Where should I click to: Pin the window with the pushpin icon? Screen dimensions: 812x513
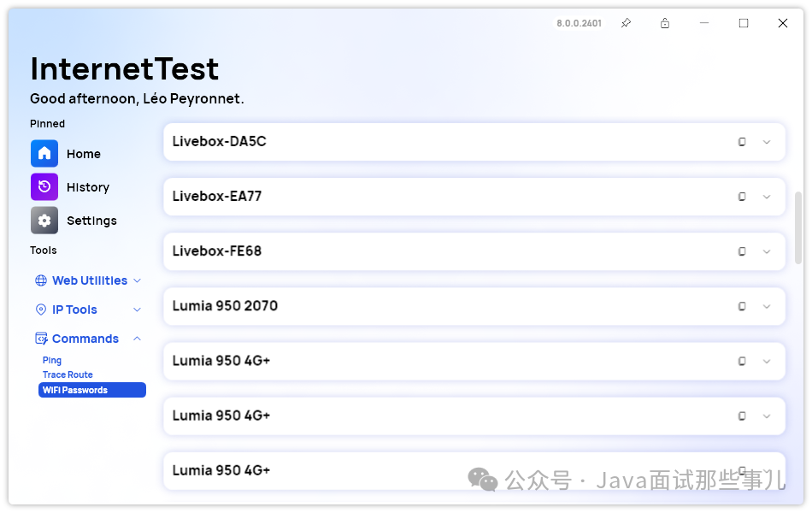(626, 23)
